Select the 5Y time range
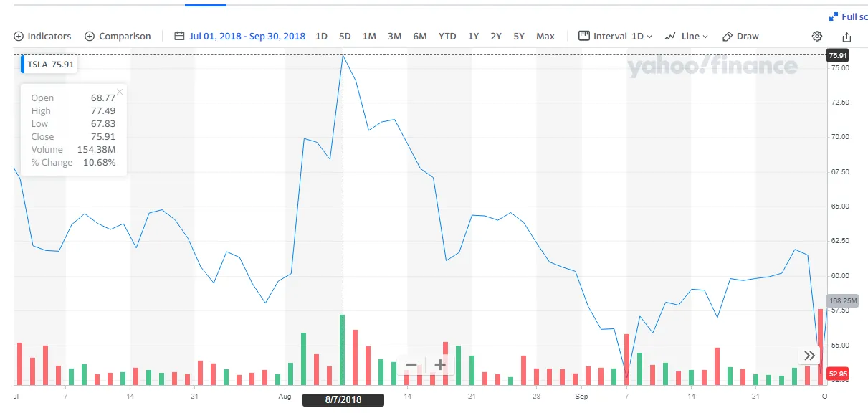 519,37
